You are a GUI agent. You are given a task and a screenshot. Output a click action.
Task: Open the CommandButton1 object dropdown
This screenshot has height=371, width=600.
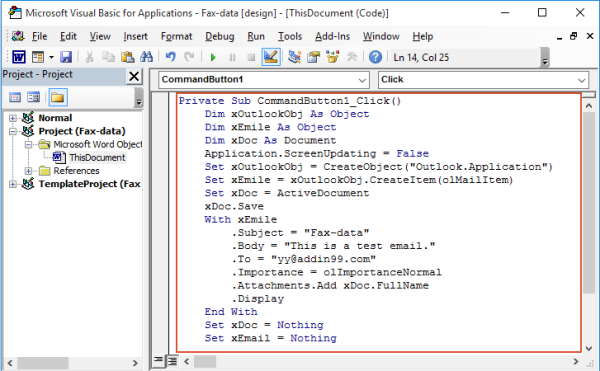264,80
